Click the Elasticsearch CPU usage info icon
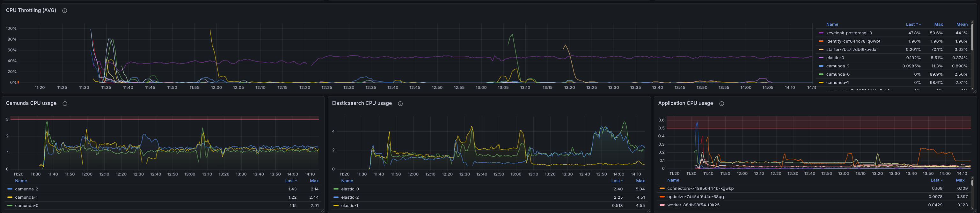 click(x=400, y=104)
